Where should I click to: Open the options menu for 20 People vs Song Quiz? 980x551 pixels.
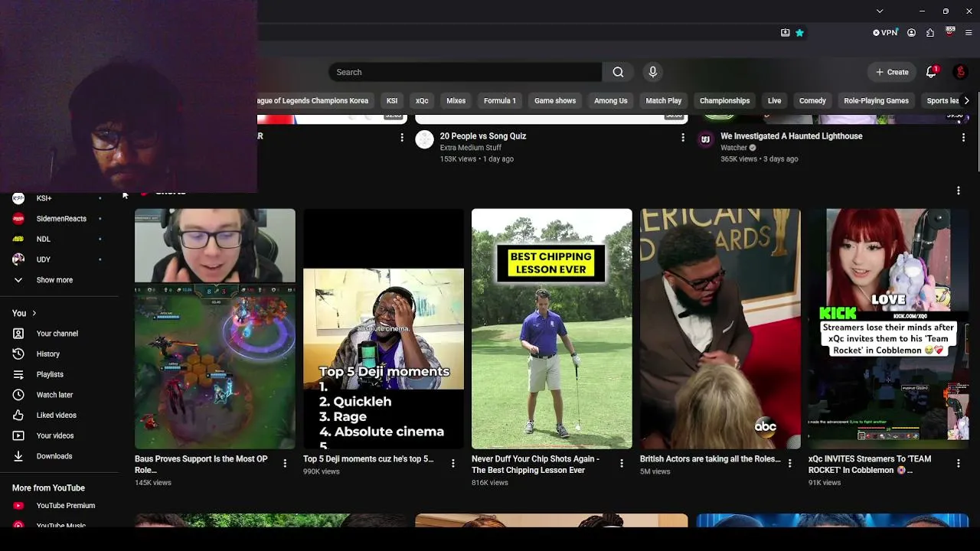click(683, 137)
